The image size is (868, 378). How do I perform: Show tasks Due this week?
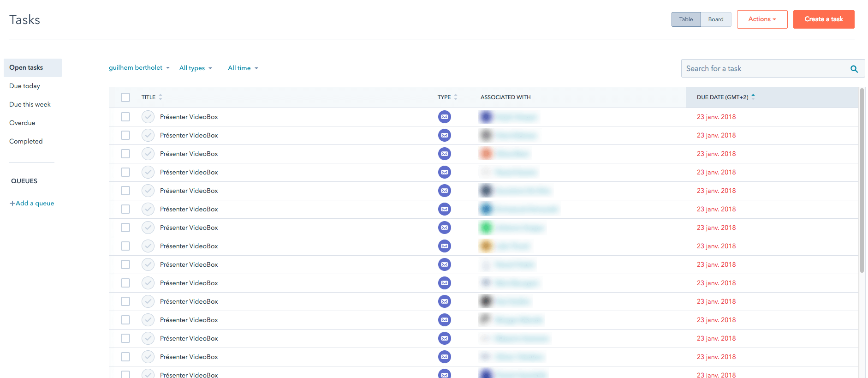(x=30, y=104)
